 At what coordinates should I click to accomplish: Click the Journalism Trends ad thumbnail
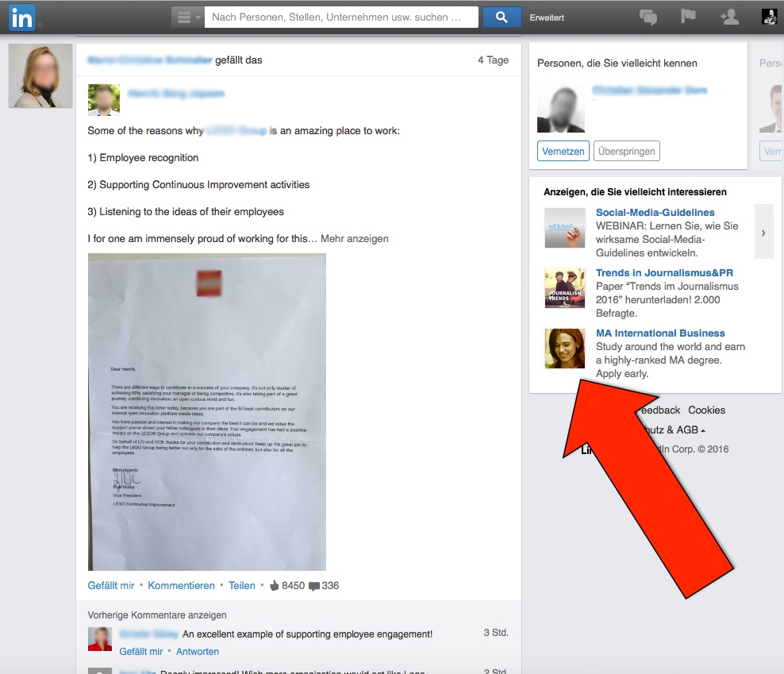[x=565, y=288]
